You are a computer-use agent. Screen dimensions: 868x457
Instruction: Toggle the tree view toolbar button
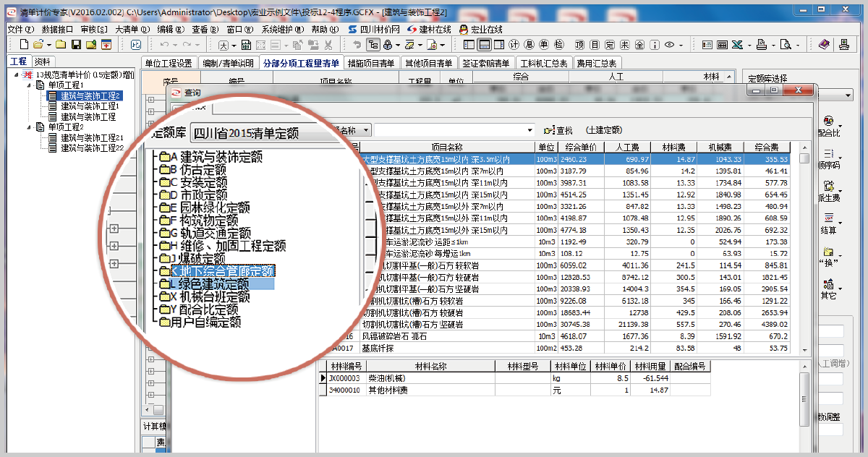click(x=373, y=45)
